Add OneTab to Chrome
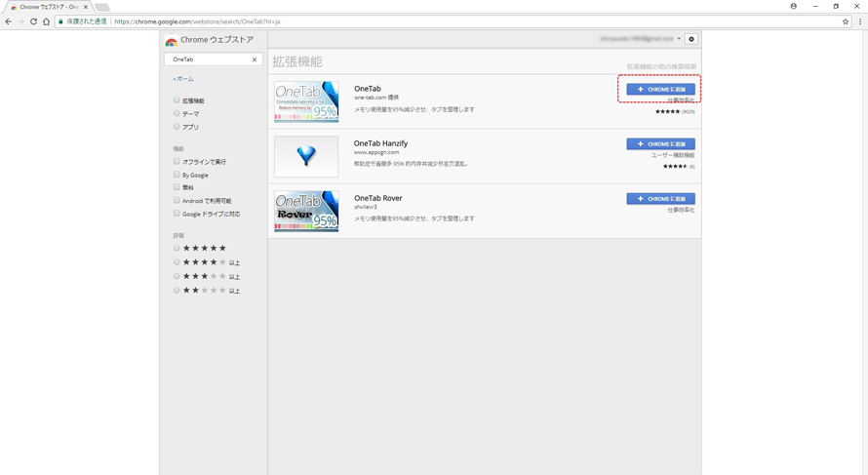Screen dimensions: 868x475 660,89
